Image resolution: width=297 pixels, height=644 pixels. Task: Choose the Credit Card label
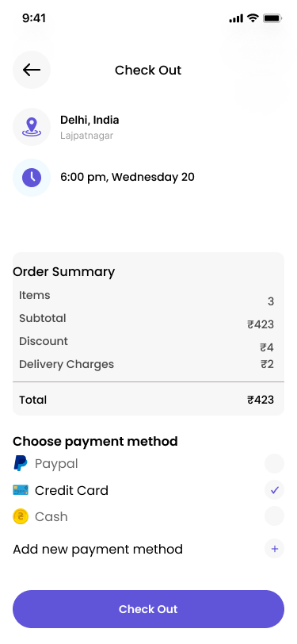pos(71,490)
